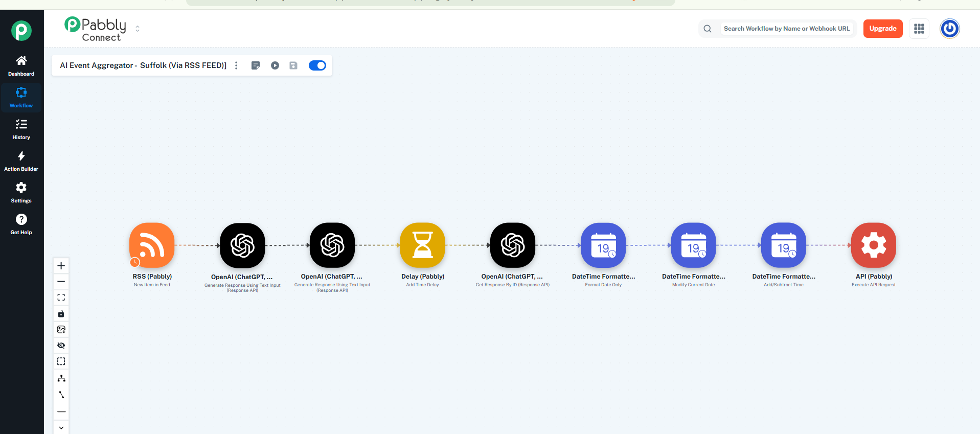Click the straight line toolbar icon
This screenshot has height=434, width=980.
61,412
